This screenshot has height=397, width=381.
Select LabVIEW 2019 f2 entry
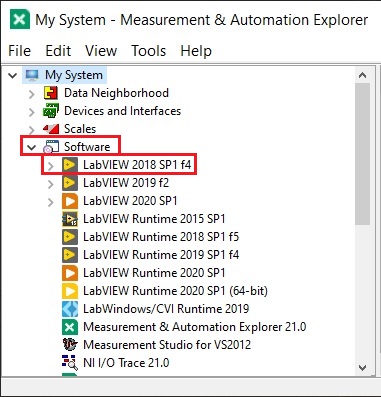126,183
